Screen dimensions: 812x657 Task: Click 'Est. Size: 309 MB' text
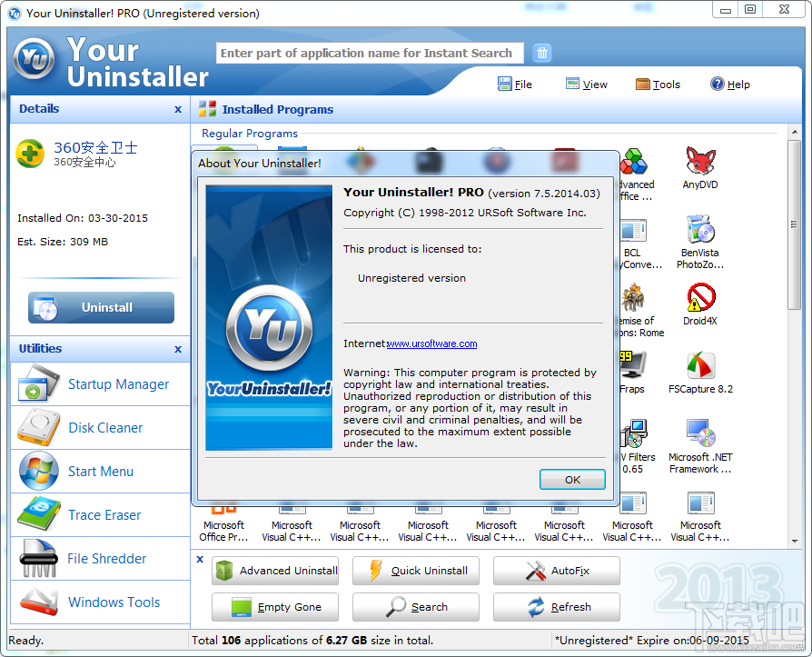coord(63,242)
